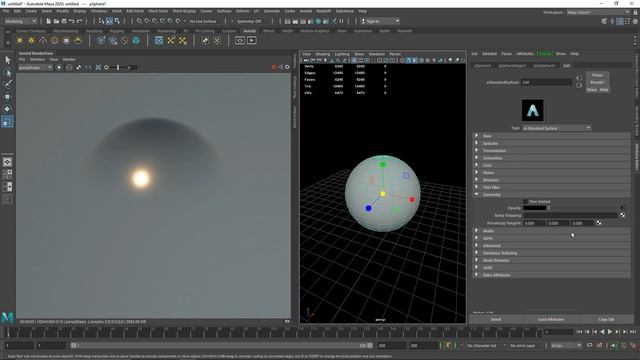The height and width of the screenshot is (360, 640).
Task: Open the Create menu in menu bar
Action: 31,11
